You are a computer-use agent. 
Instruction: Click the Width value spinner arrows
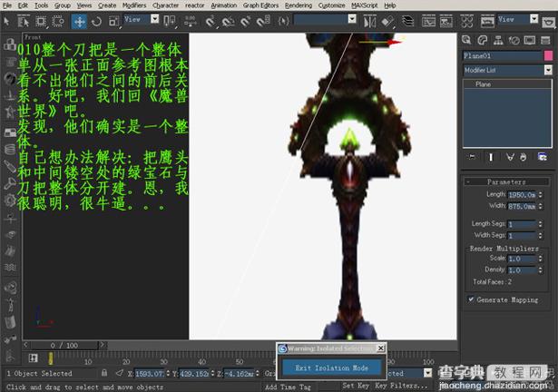tap(540, 206)
